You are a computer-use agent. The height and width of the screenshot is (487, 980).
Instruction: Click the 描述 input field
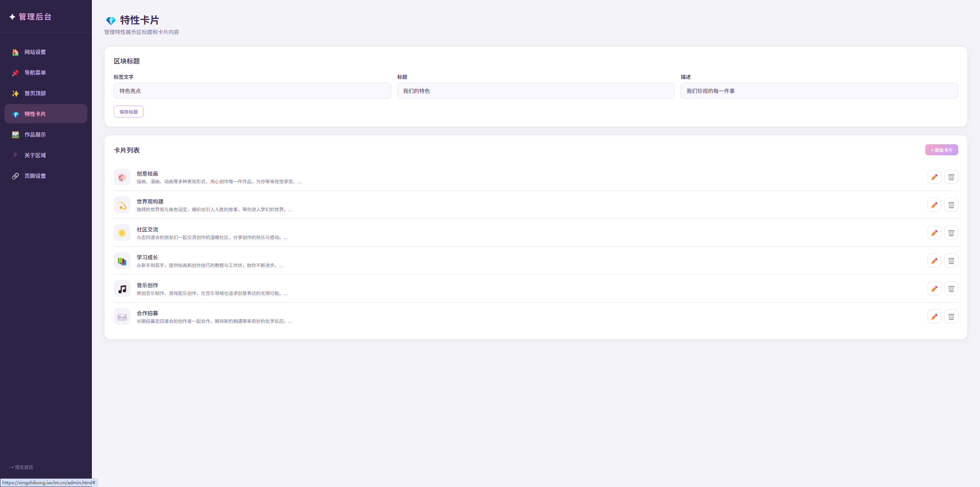pyautogui.click(x=819, y=91)
